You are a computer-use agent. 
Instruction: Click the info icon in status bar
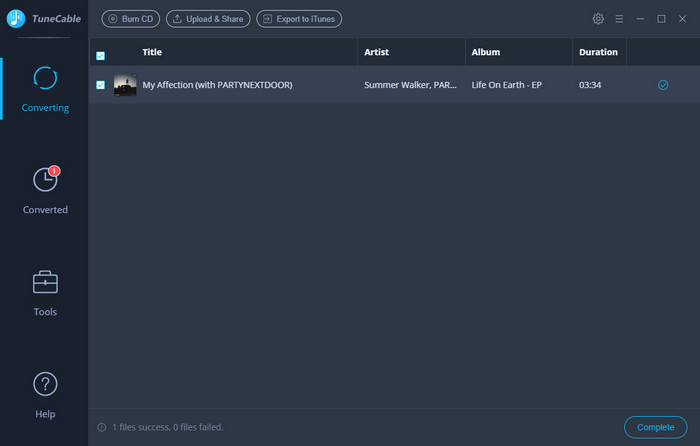click(x=102, y=427)
